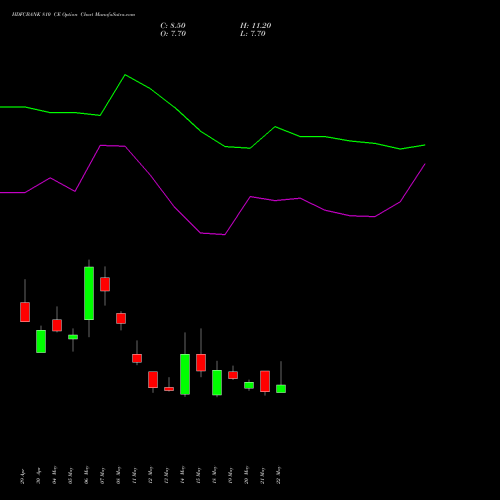The width and height of the screenshot is (500, 500).
Task: Select the high value H: 11.20
Action: 255,26
